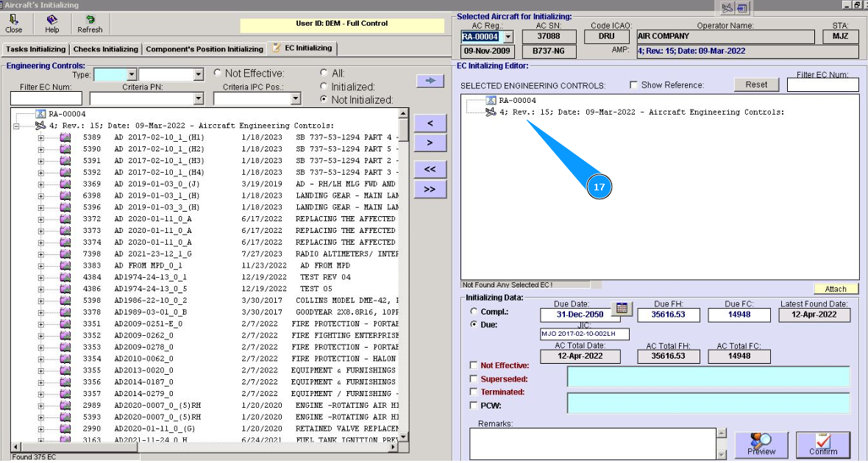This screenshot has width=868, height=463.
Task: Enable the Show Reference checkbox
Action: pyautogui.click(x=633, y=85)
